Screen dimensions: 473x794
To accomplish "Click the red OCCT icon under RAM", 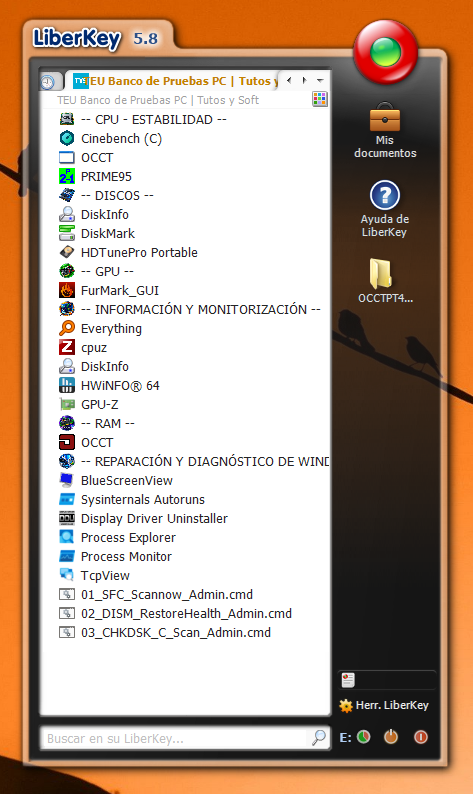I will (x=67, y=442).
